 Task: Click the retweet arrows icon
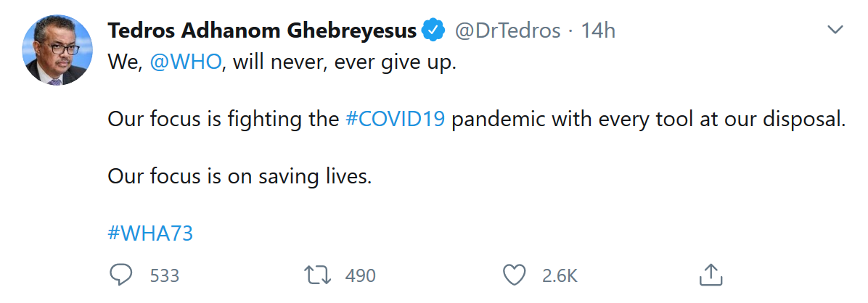coord(318,275)
